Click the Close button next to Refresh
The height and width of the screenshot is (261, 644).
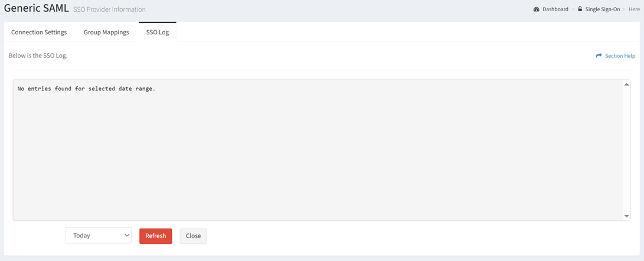[193, 236]
